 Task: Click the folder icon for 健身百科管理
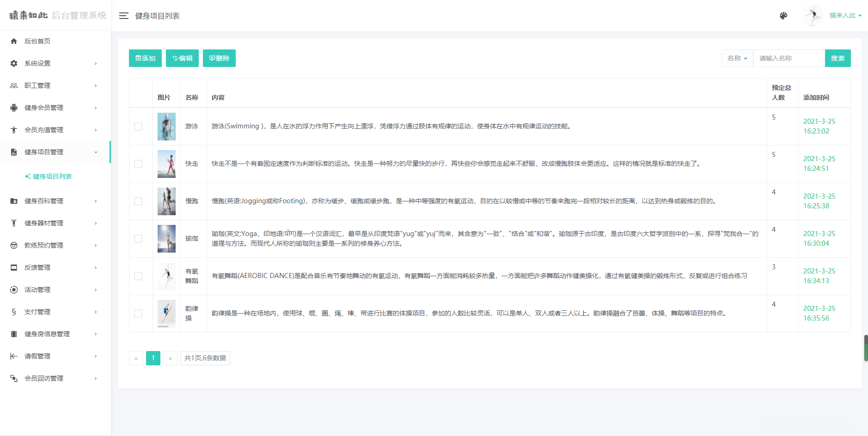click(14, 201)
